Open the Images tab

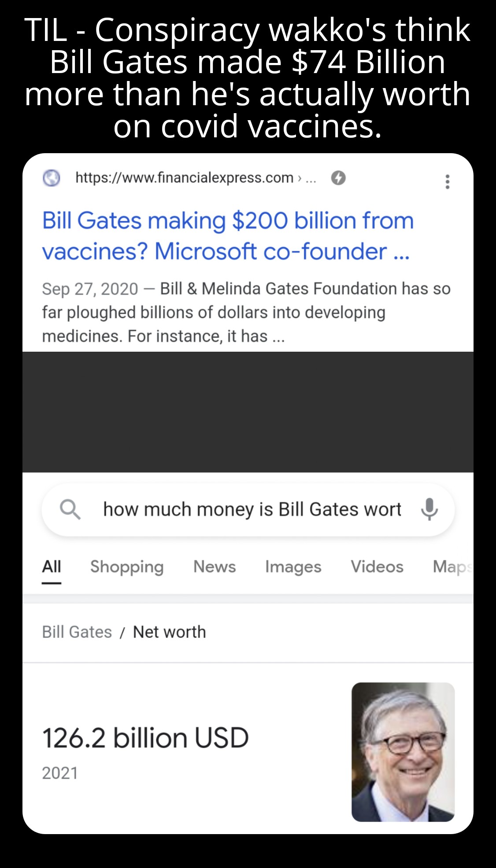[x=293, y=567]
